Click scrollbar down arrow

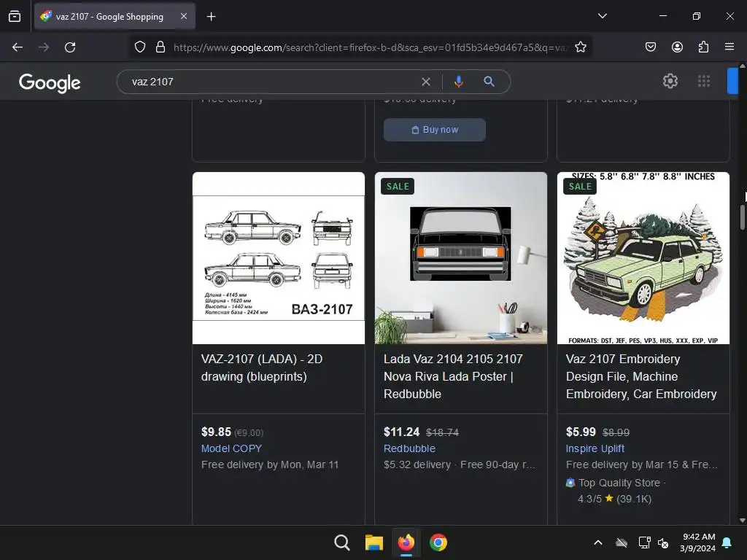742,521
